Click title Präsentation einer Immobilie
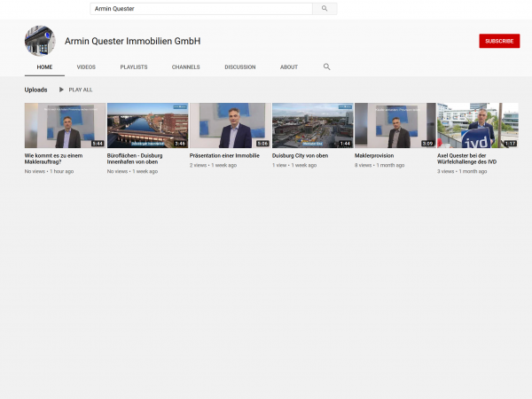Image resolution: width=532 pixels, height=399 pixels. coord(224,156)
